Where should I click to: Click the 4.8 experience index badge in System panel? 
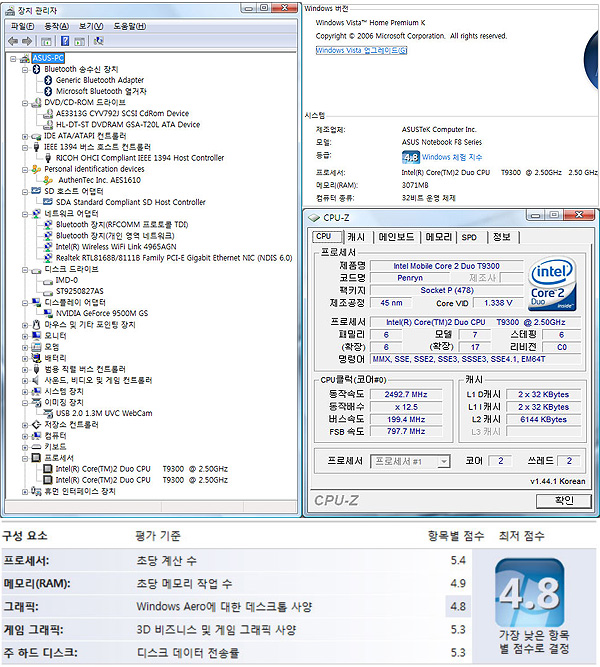pyautogui.click(x=411, y=157)
